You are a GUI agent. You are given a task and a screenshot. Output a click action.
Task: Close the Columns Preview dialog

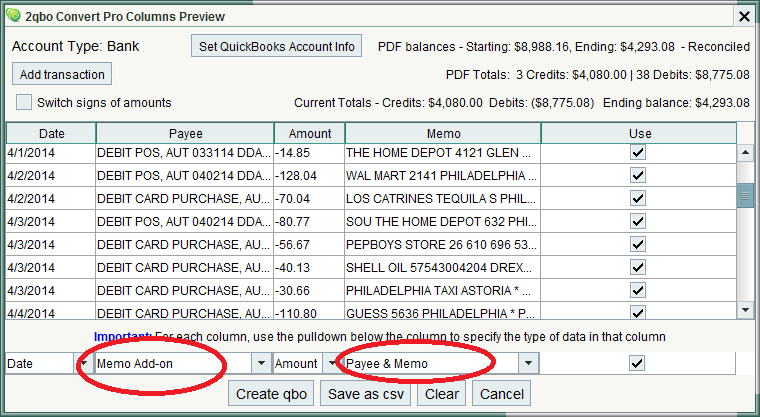tap(743, 15)
